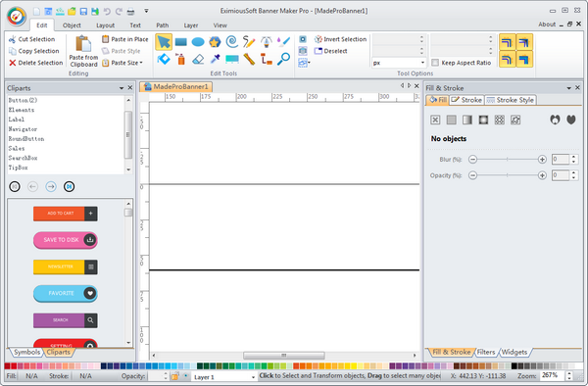This screenshot has height=386, width=588.
Task: Toggle the bottom-right yellow corner option button
Action: pos(524,59)
